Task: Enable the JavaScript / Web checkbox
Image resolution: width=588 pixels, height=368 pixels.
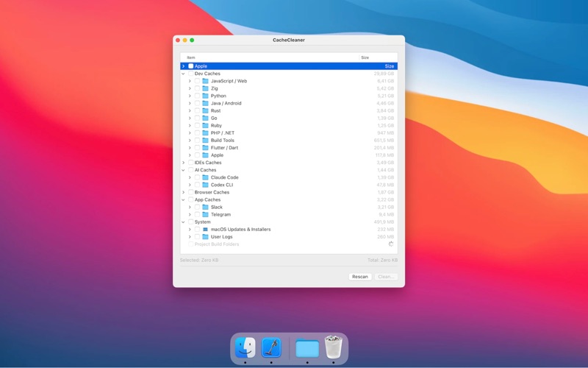Action: coord(197,81)
